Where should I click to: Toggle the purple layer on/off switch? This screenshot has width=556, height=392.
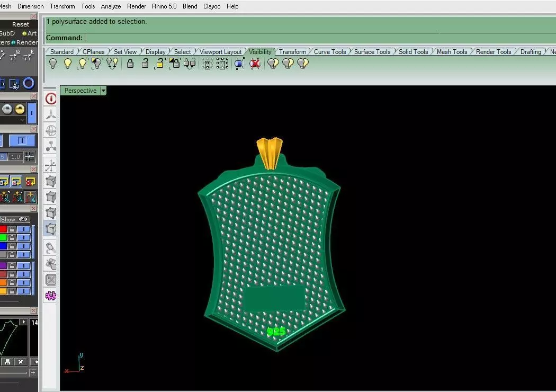(x=24, y=266)
